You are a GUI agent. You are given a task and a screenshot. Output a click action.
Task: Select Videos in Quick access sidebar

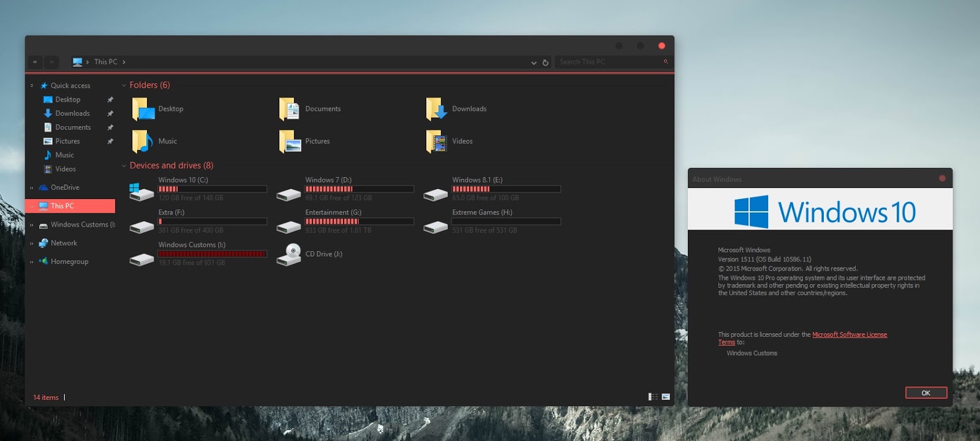(66, 169)
